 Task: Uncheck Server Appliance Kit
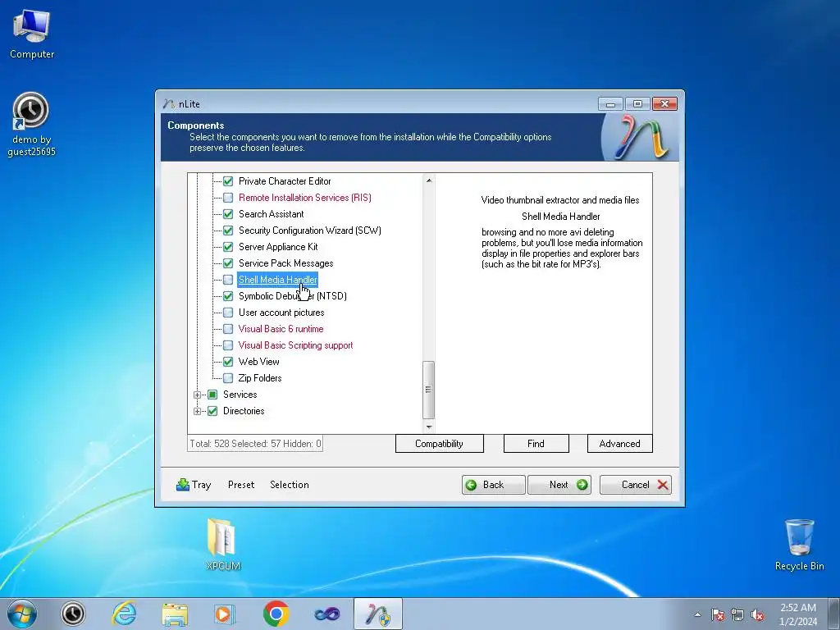(x=228, y=247)
